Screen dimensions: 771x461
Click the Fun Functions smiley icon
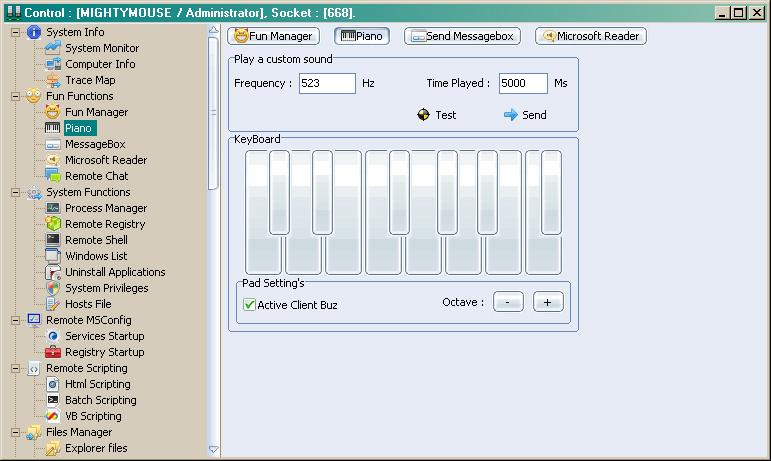point(34,96)
